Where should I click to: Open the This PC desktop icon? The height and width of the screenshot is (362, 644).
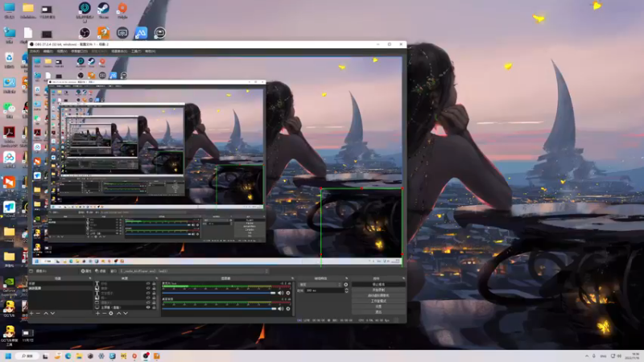(9, 10)
